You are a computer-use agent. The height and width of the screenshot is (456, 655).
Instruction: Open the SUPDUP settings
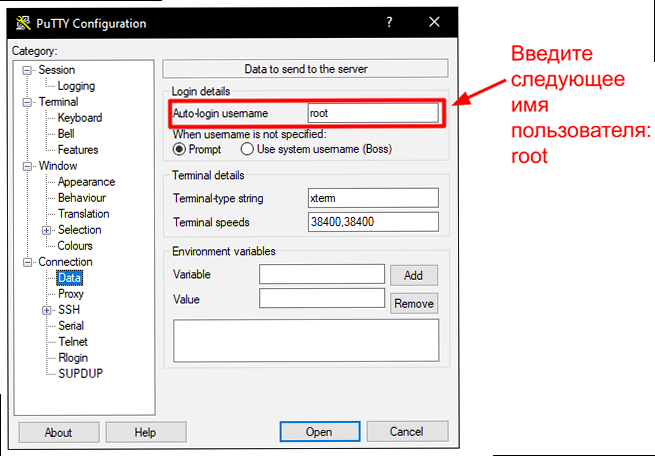[x=80, y=374]
